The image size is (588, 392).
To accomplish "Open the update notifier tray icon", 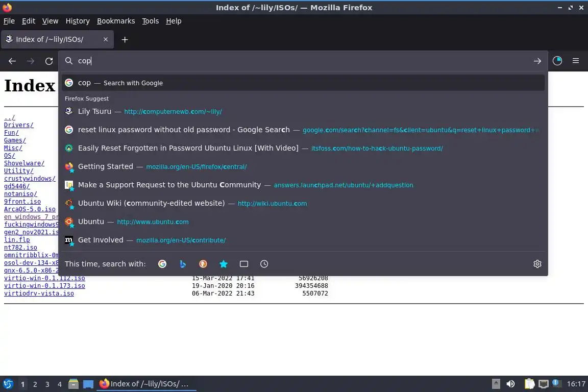I will [x=557, y=383].
